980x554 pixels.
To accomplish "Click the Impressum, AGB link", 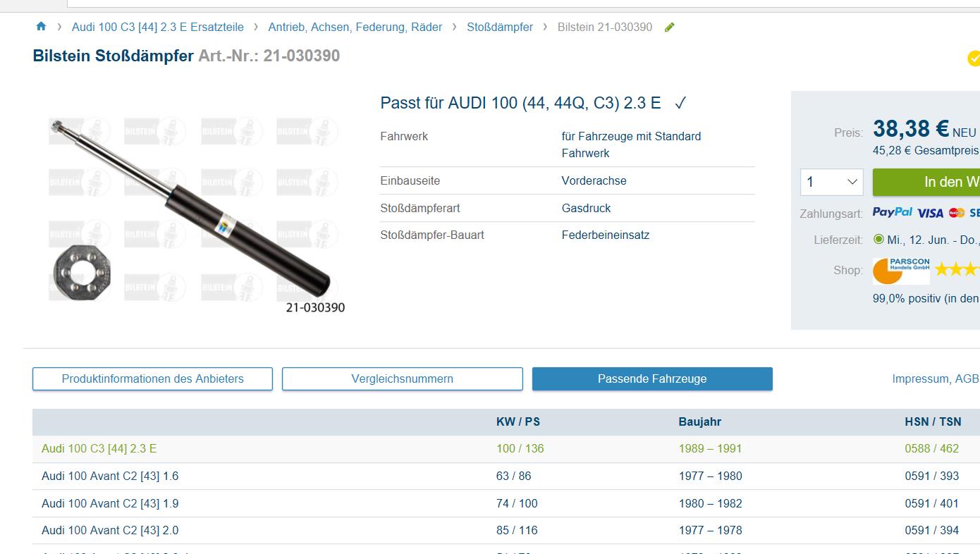I will tap(935, 378).
